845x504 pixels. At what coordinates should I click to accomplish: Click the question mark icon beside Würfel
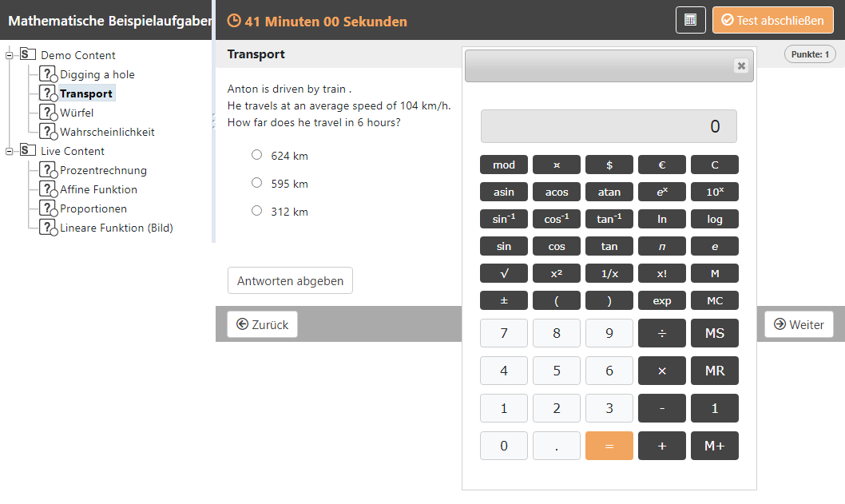pos(48,113)
